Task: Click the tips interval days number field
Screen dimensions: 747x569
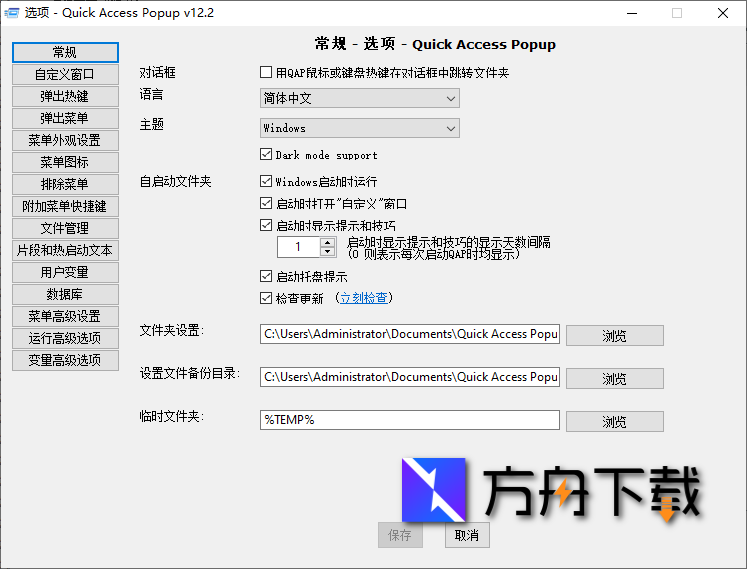Action: (299, 246)
